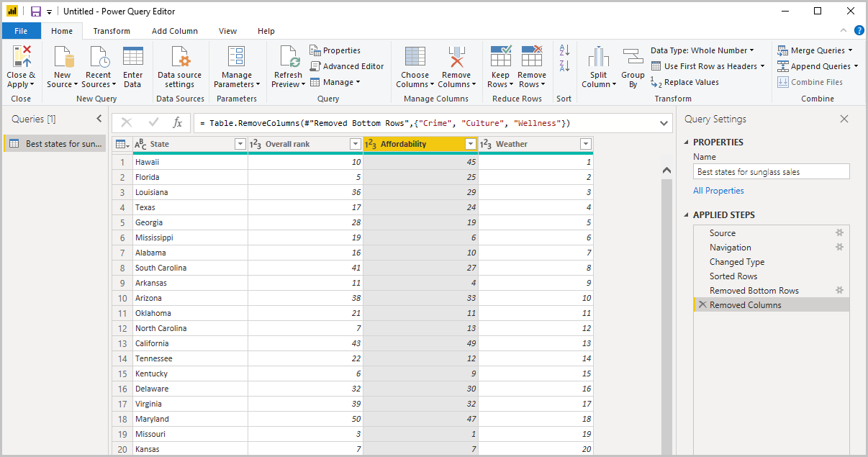Sort descending with Z-A icon
Image resolution: width=868 pixels, height=457 pixels.
564,66
